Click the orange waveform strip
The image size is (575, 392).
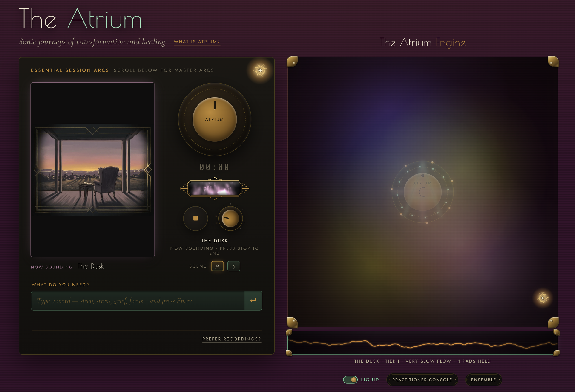[x=423, y=343]
